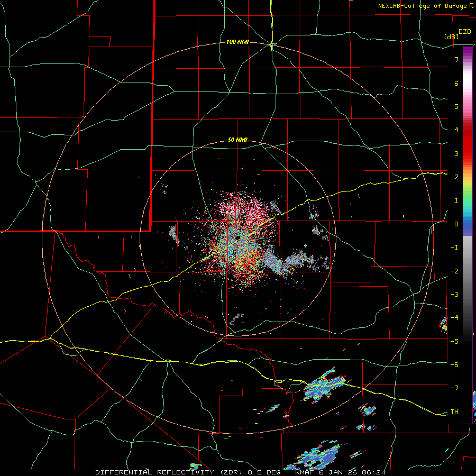The image size is (476, 476).
Task: Select the -6 dB tick label
Action: (454, 365)
